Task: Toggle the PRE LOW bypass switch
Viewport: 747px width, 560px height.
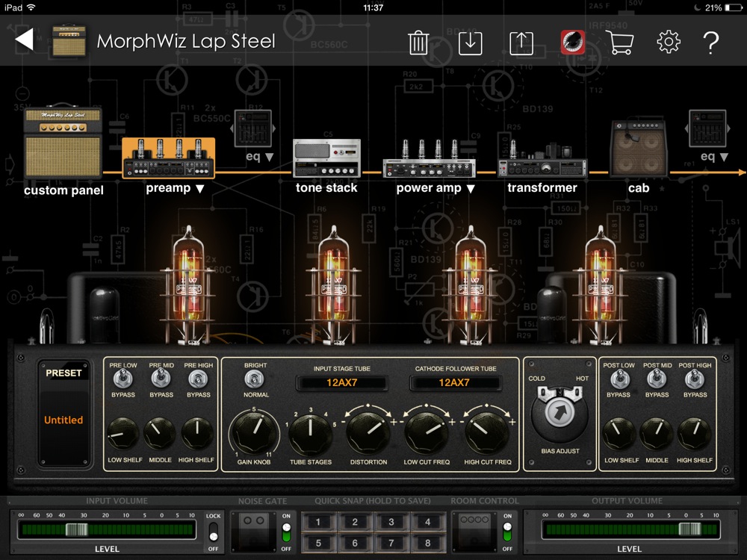Action: click(x=123, y=379)
